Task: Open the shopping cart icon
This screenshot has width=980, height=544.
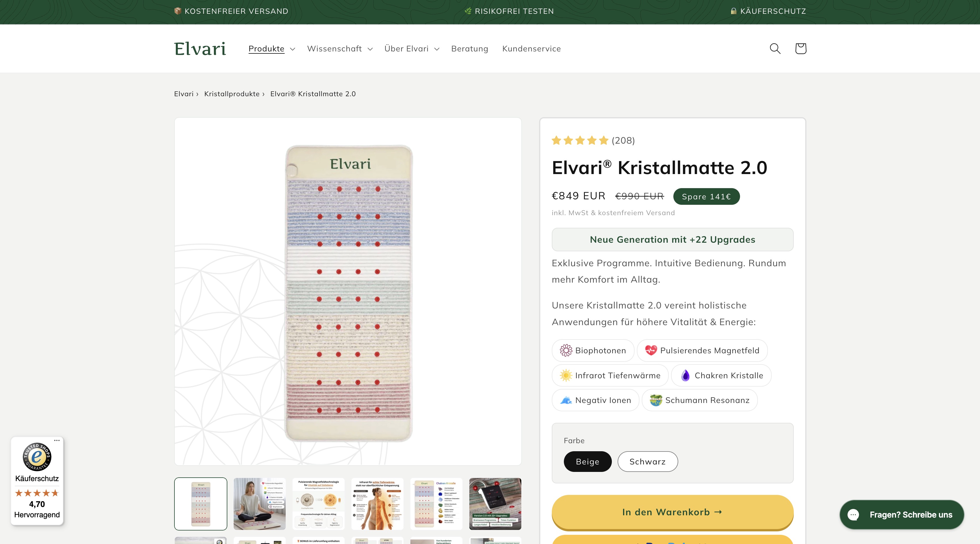Action: [x=800, y=49]
